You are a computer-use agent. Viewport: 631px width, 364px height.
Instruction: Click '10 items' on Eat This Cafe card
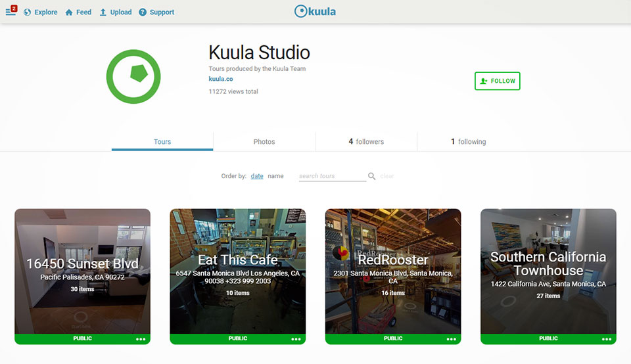[238, 293]
